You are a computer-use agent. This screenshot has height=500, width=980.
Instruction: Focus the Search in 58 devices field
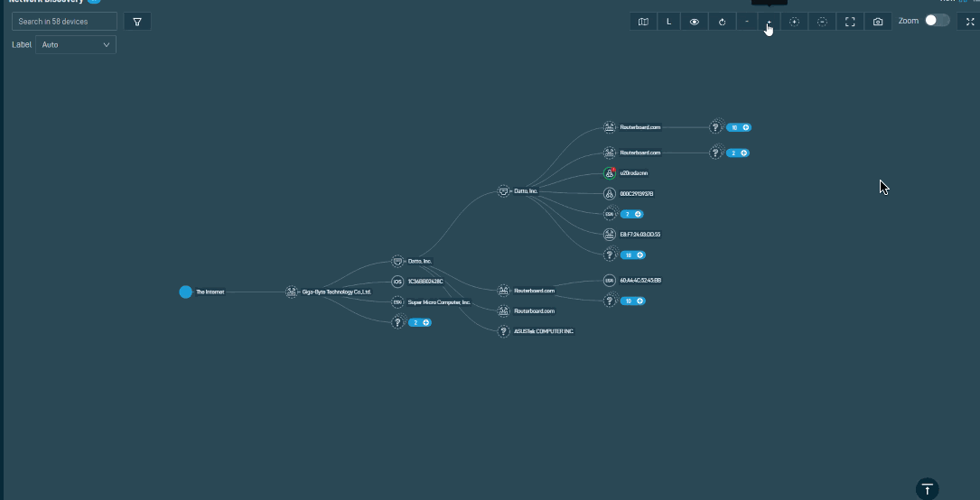pos(64,22)
